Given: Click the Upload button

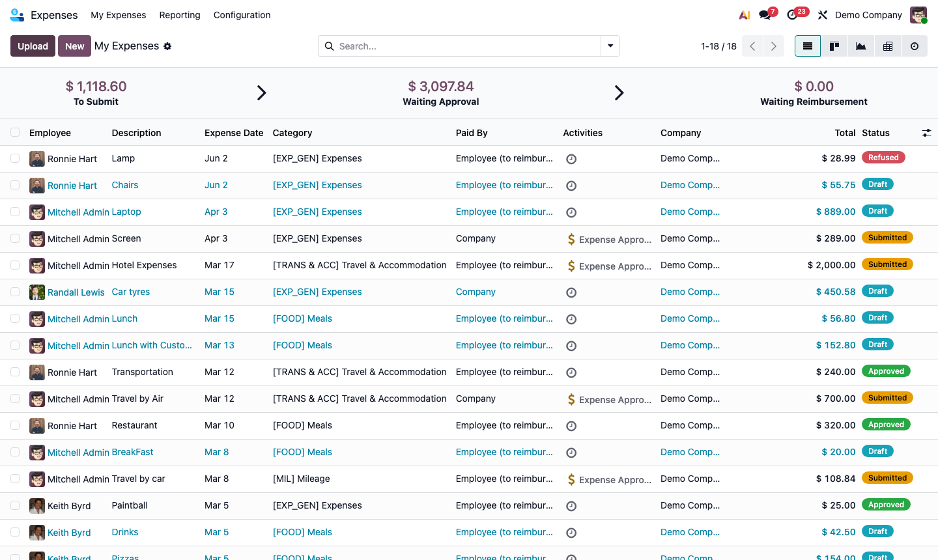Looking at the screenshot, I should pyautogui.click(x=32, y=46).
